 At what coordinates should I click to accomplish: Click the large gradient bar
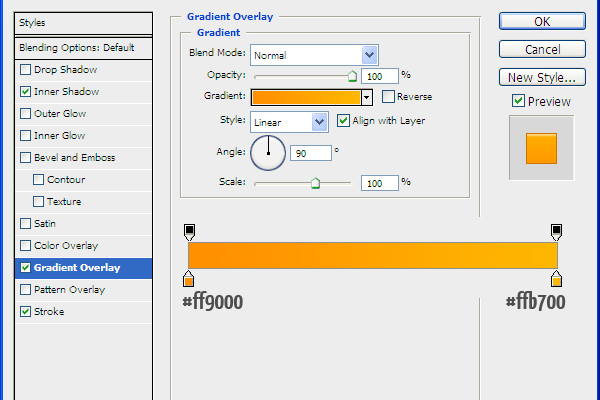tap(373, 255)
